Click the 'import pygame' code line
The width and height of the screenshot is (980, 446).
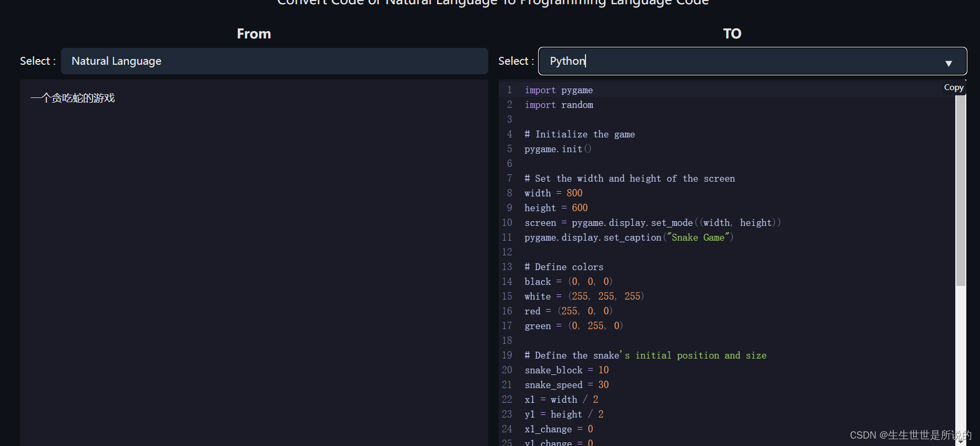559,90
